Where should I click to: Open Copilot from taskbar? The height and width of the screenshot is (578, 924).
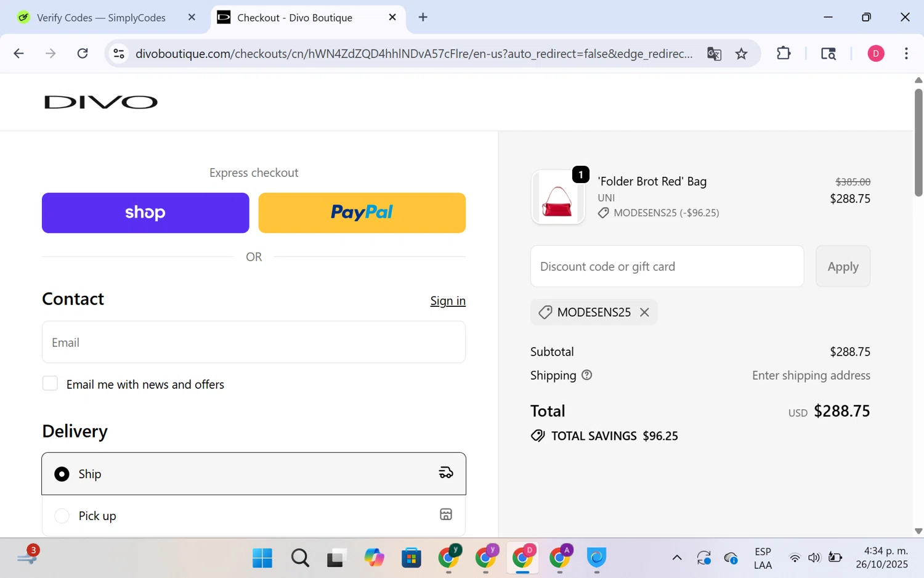(374, 558)
